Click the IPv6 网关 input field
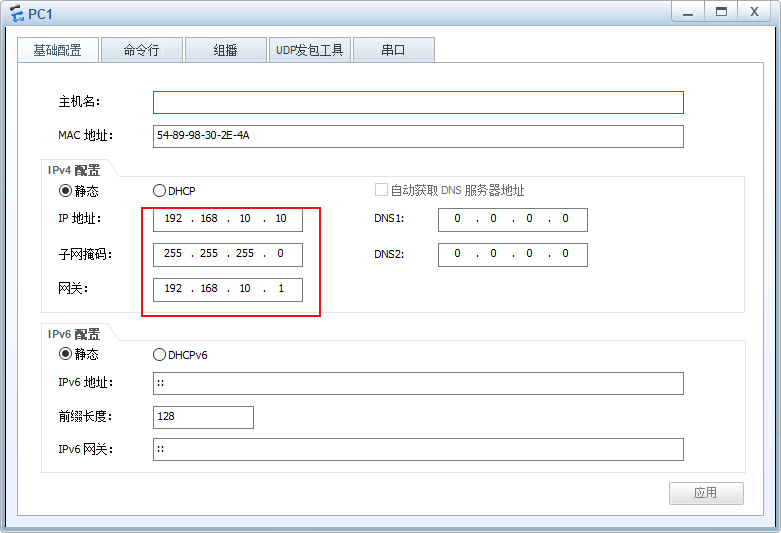This screenshot has height=533, width=781. pyautogui.click(x=418, y=449)
